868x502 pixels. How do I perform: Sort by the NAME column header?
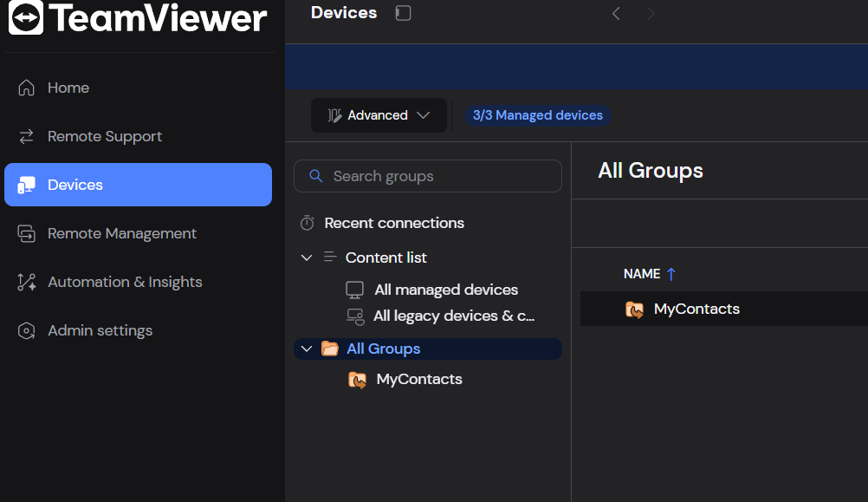point(642,274)
